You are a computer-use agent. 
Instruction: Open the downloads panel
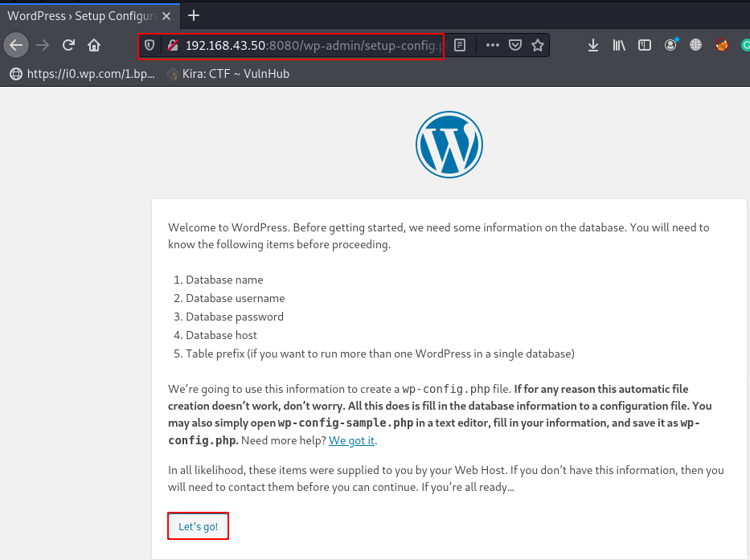[x=593, y=46]
